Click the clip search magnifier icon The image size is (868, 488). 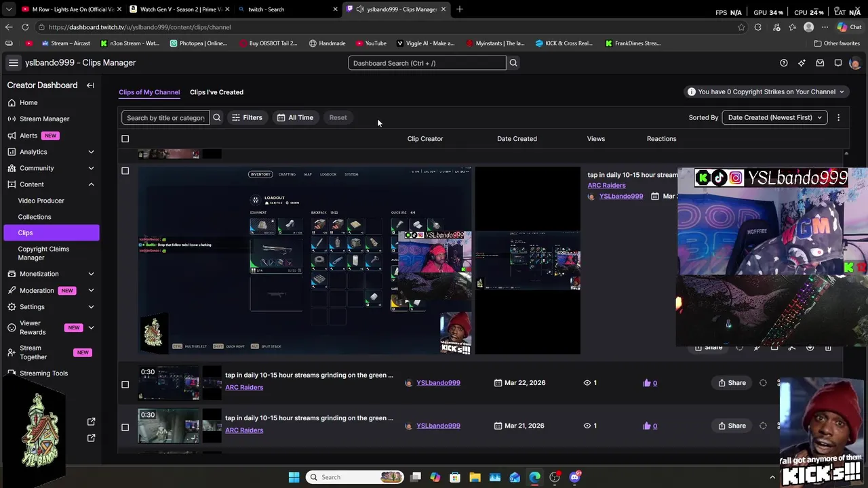(217, 117)
